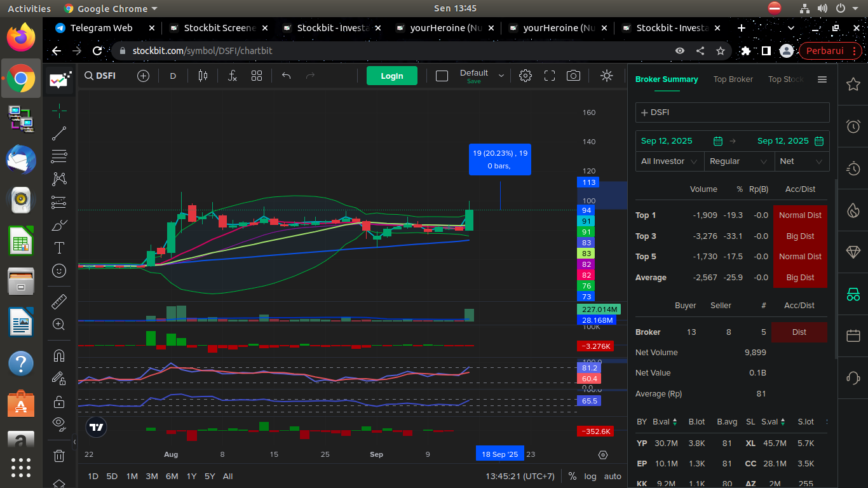Viewport: 868px width, 488px height.
Task: Expand the Default layout save dropdown arrow
Action: tap(501, 76)
